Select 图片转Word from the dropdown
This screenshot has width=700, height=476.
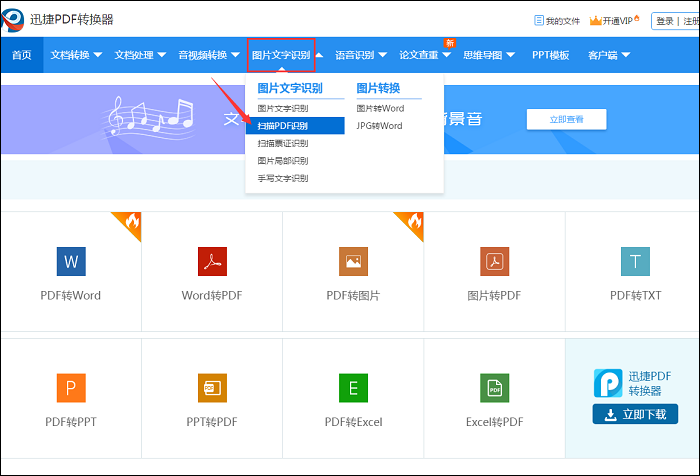(380, 109)
